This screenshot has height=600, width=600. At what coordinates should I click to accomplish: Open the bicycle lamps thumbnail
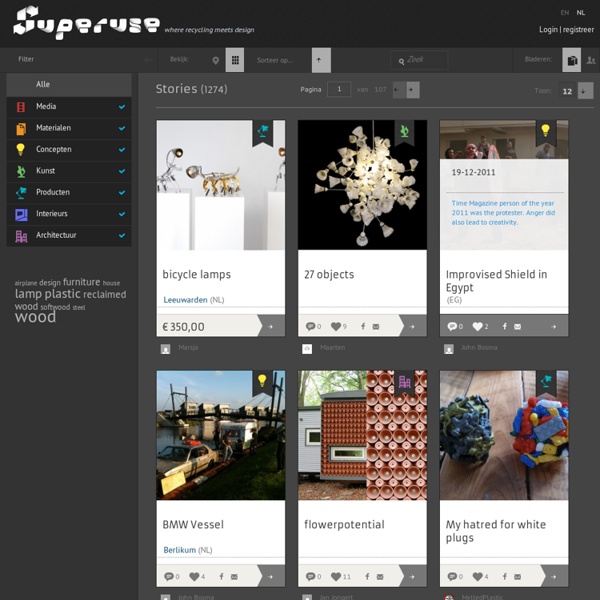pos(220,185)
